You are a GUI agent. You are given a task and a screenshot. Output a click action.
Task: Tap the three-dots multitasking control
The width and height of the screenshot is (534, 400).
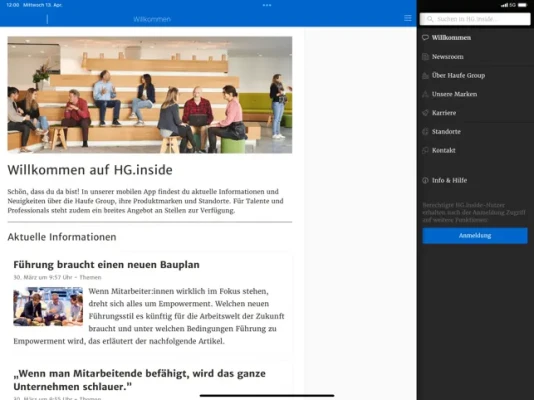267,5
